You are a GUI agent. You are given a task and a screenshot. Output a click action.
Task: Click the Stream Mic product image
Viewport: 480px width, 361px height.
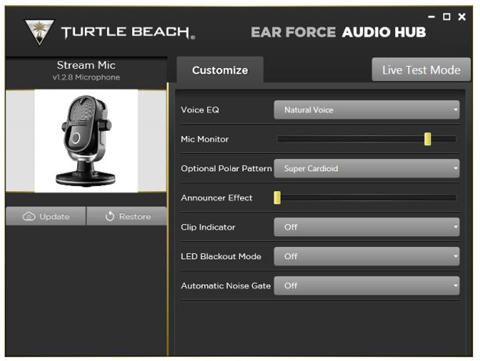[x=86, y=141]
